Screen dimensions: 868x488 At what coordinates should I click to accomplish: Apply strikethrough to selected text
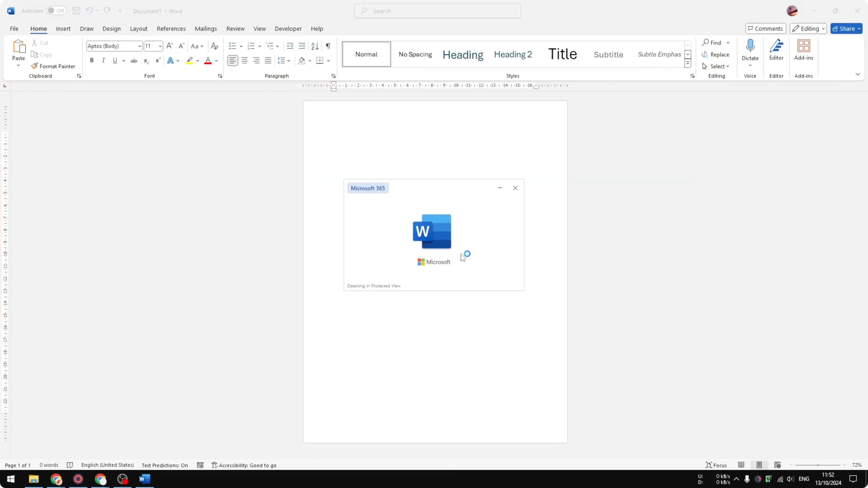coord(134,60)
